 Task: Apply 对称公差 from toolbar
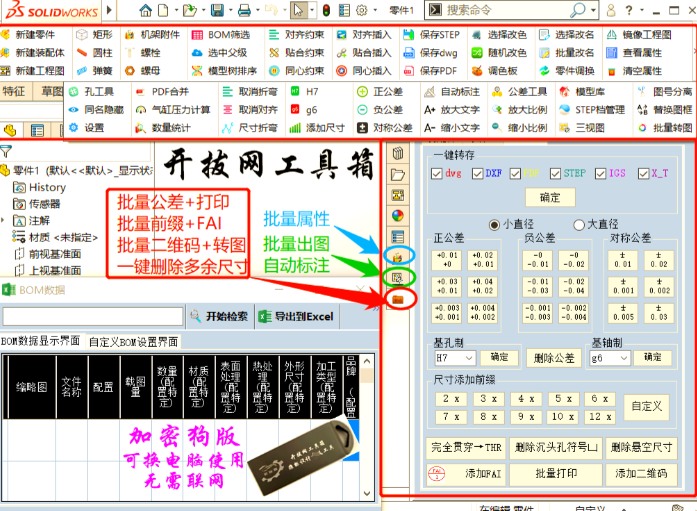pyautogui.click(x=385, y=128)
